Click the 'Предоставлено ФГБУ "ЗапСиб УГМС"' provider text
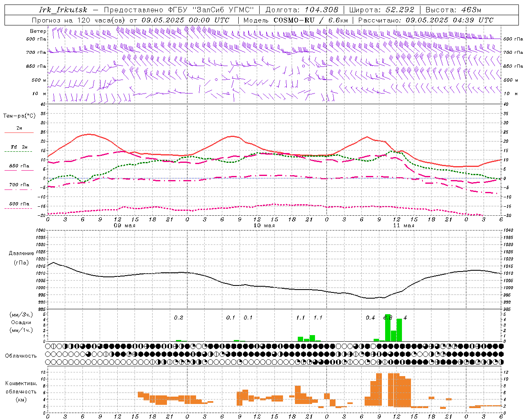Image resolution: width=525 pixels, height=420 pixels. tap(179, 10)
